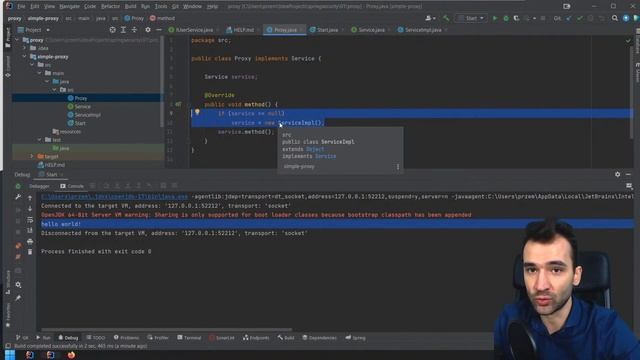Hide the Project panel with minus icon

point(159,30)
